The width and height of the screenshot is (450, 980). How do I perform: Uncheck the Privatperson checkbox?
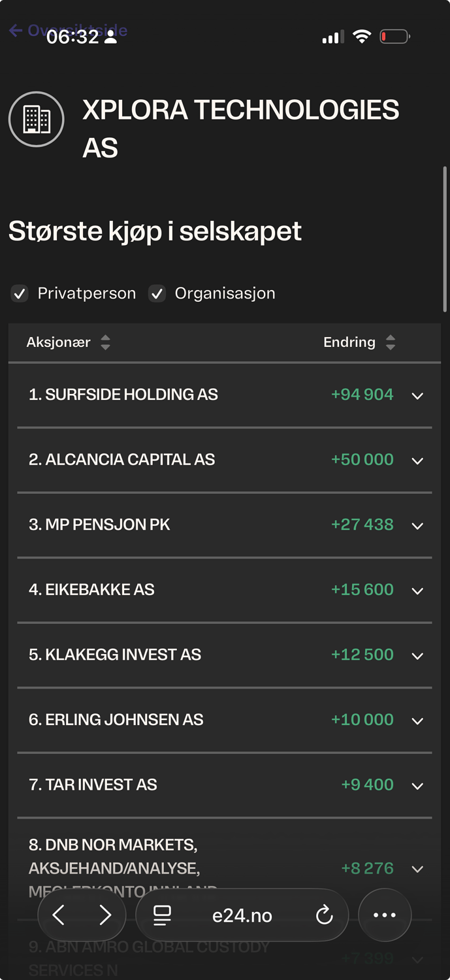[20, 294]
